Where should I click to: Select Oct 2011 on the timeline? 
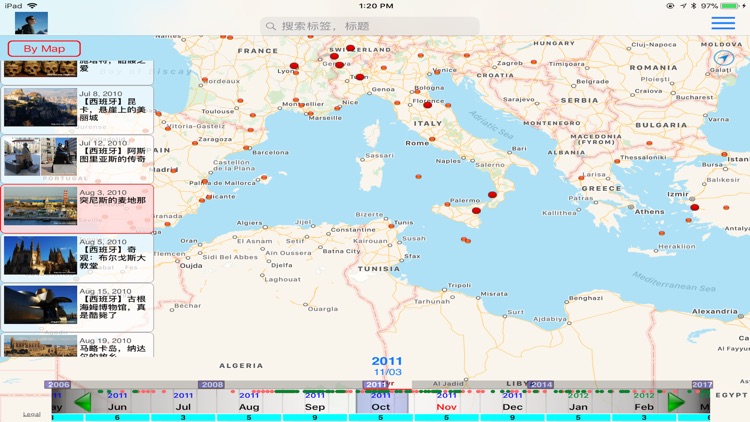pyautogui.click(x=381, y=402)
